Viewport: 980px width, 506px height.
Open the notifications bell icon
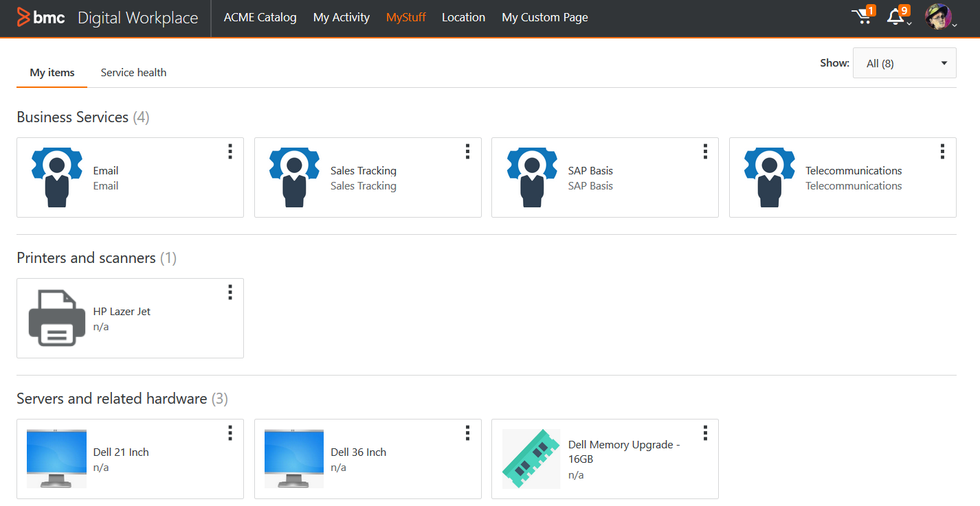pos(898,16)
